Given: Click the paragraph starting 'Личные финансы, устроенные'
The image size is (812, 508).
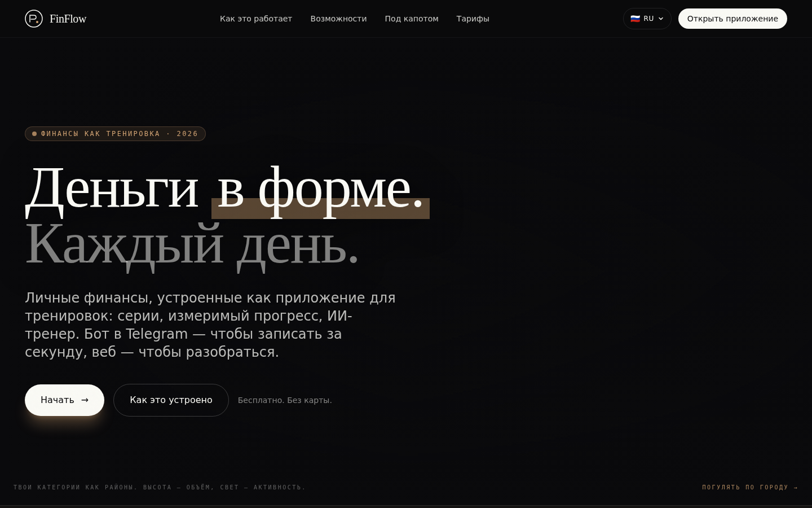Looking at the screenshot, I should click(210, 325).
